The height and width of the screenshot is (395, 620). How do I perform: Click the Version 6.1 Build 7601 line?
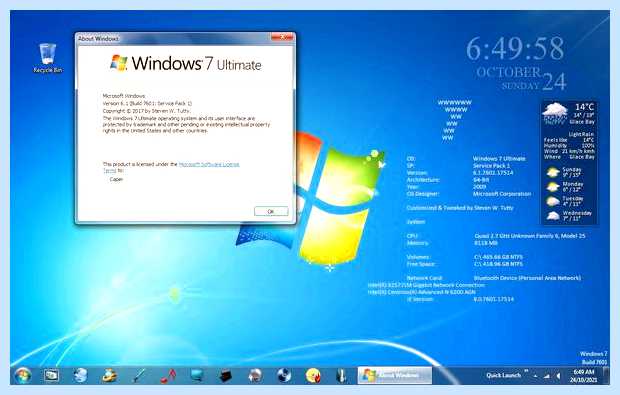coord(147,103)
